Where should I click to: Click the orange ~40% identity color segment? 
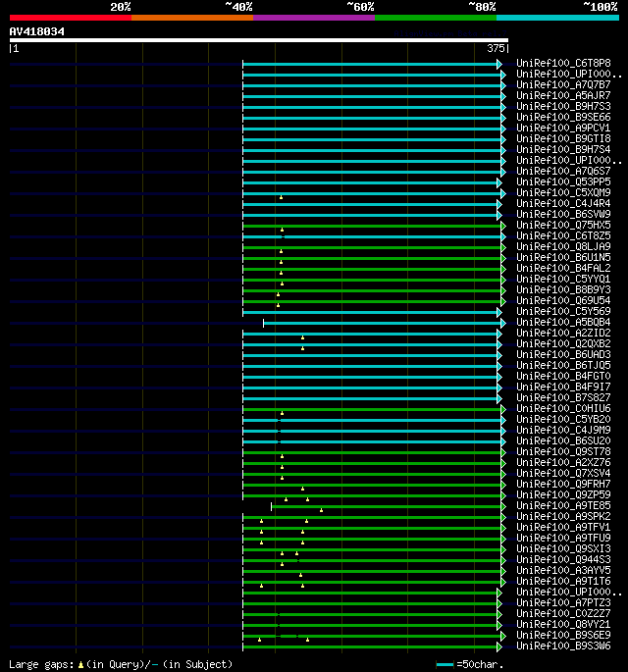pos(192,18)
